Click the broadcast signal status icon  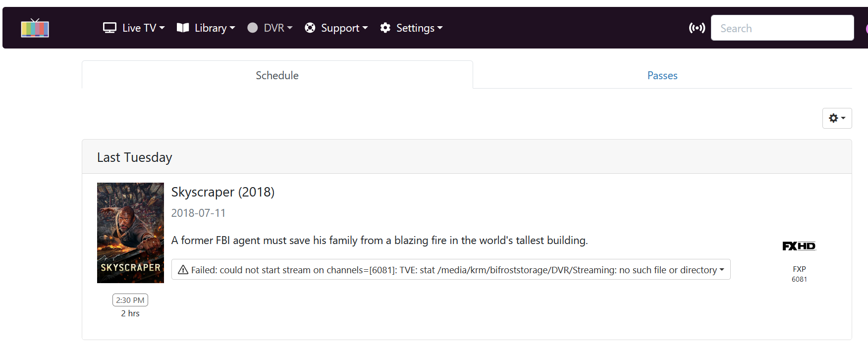[x=697, y=28]
